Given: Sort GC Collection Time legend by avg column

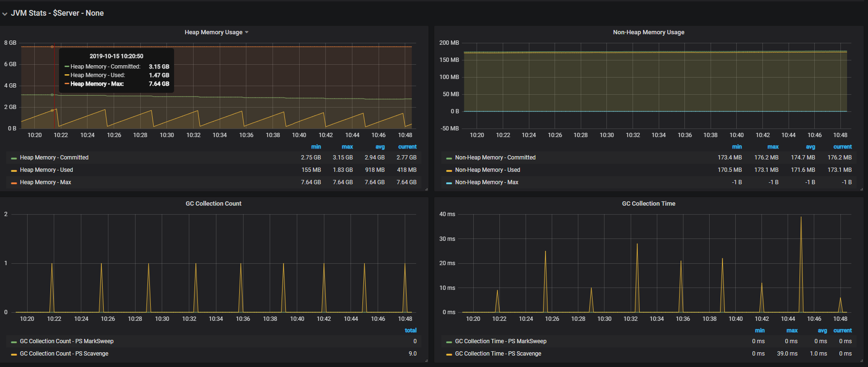Looking at the screenshot, I should 822,330.
